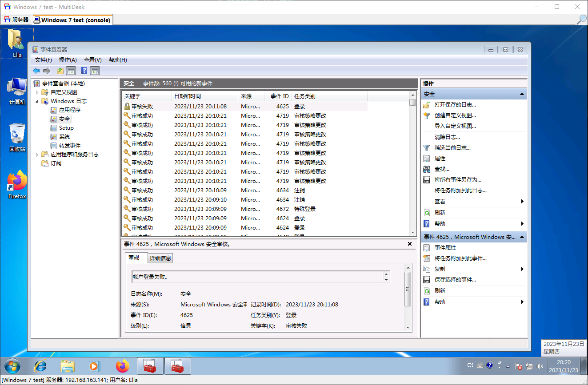Expand the 自定义视图 tree node
Viewport: 588px width, 385px height.
pyautogui.click(x=37, y=92)
